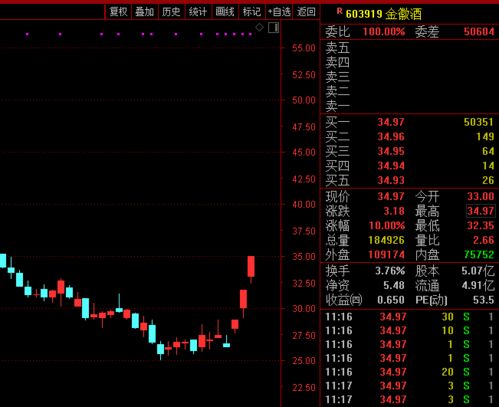The width and height of the screenshot is (499, 407).
Task: Toggle the side panel square icon
Action: click(x=273, y=28)
